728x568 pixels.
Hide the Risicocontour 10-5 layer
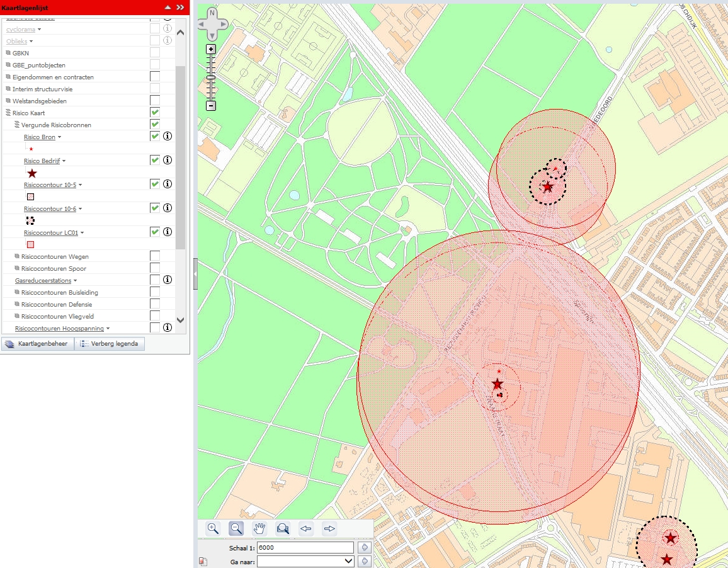(x=155, y=184)
